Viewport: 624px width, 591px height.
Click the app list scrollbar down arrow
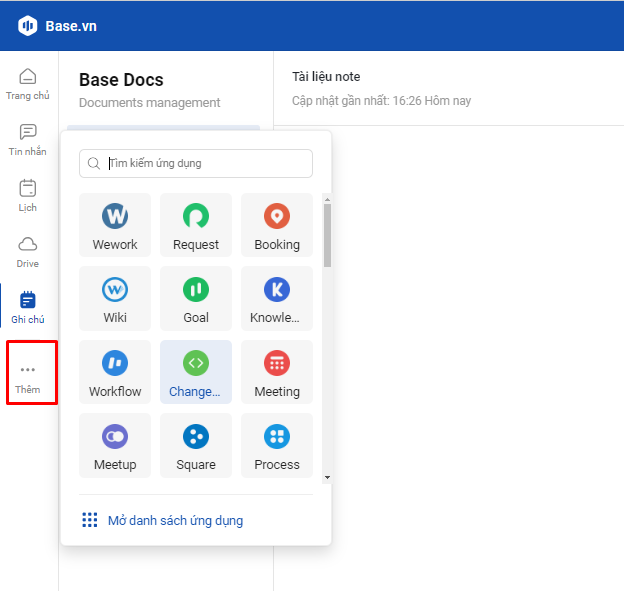click(x=327, y=477)
